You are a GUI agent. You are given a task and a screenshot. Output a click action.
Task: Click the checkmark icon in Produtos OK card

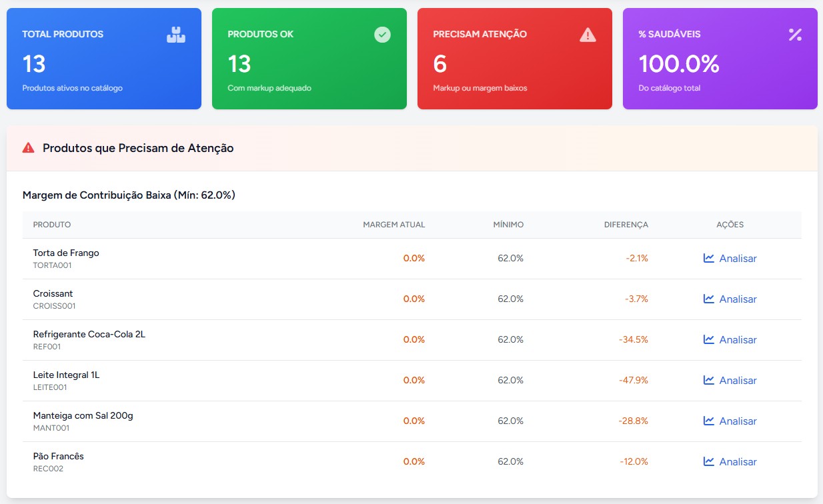(382, 35)
